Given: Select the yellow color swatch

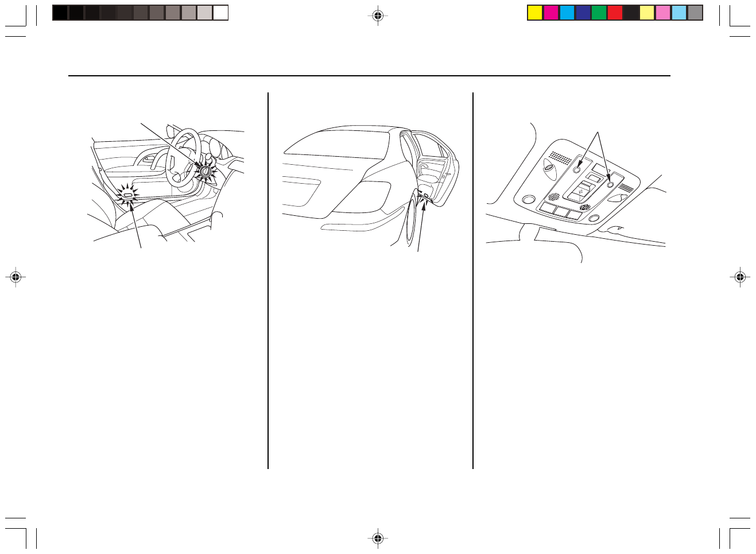Looking at the screenshot, I should click(x=535, y=13).
